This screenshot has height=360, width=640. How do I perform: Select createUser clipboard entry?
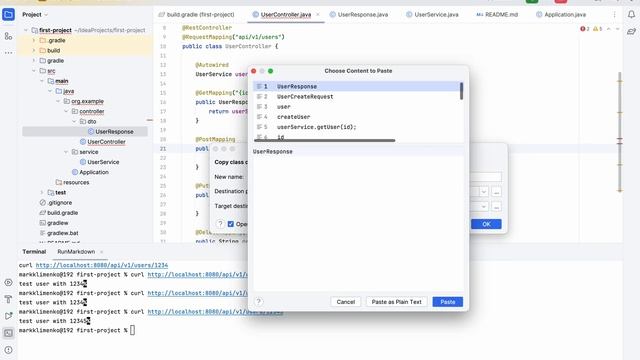357,117
